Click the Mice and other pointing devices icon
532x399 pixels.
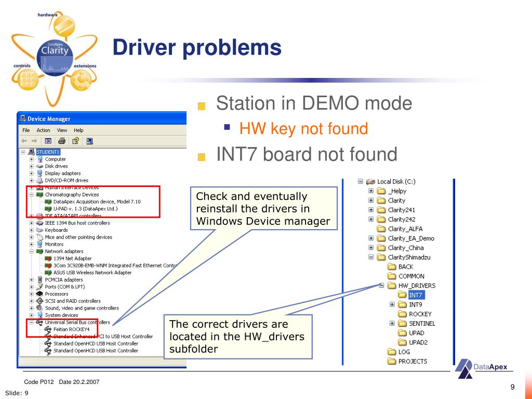tap(39, 237)
